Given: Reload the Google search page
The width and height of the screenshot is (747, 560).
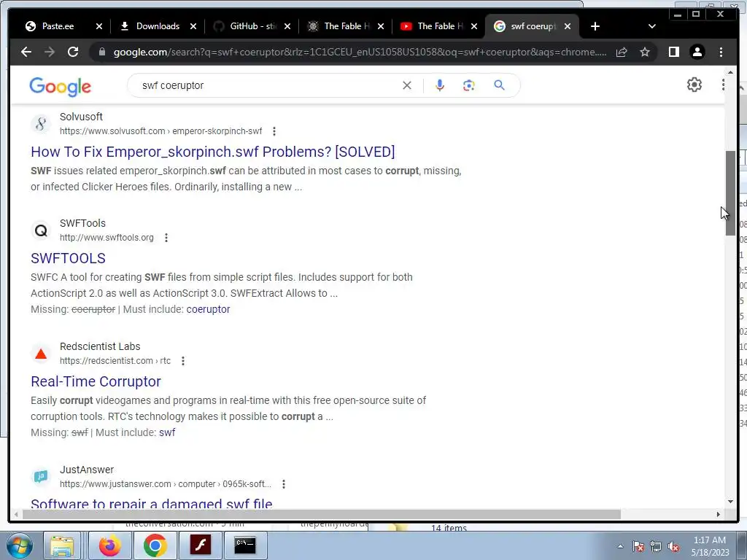Looking at the screenshot, I should click(x=73, y=52).
